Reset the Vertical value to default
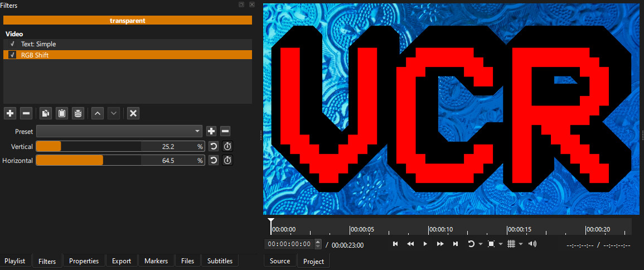The height and width of the screenshot is (270, 644). tap(213, 147)
